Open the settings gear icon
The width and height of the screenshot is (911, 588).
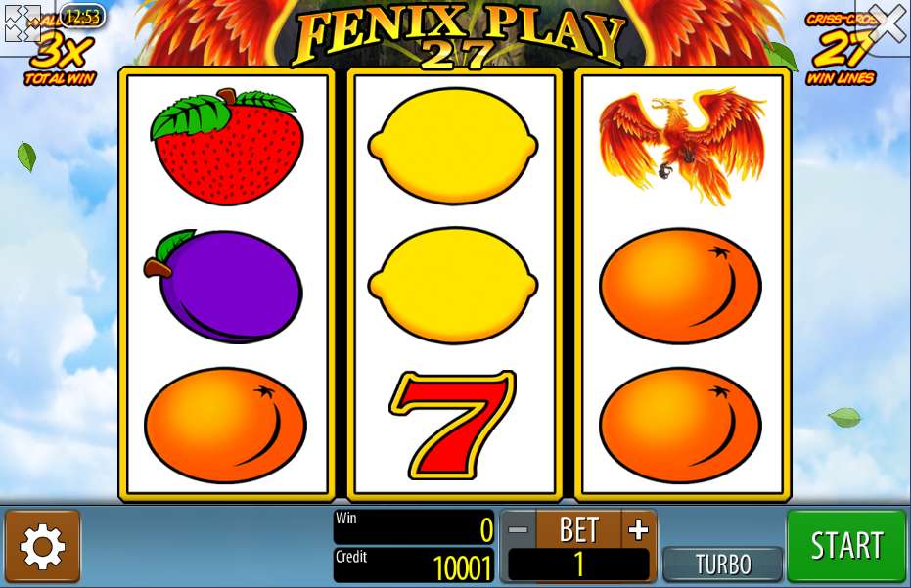point(42,546)
